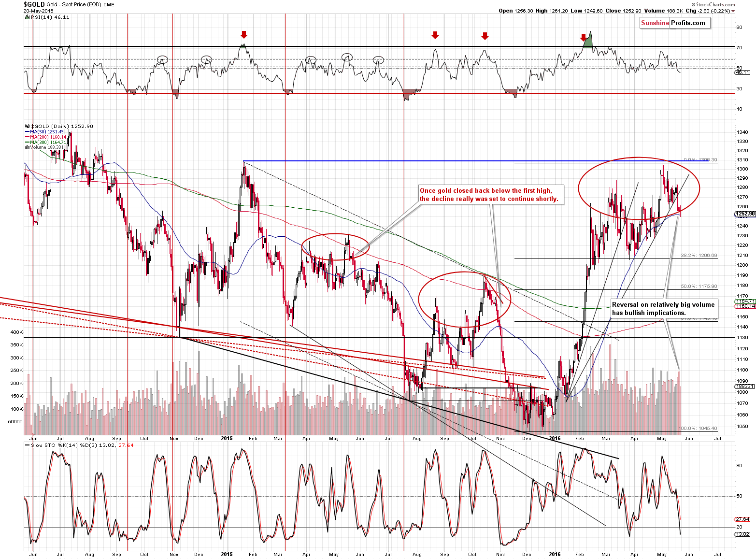Click the 100.0%: 1045.40 Fibonacci label

698,429
